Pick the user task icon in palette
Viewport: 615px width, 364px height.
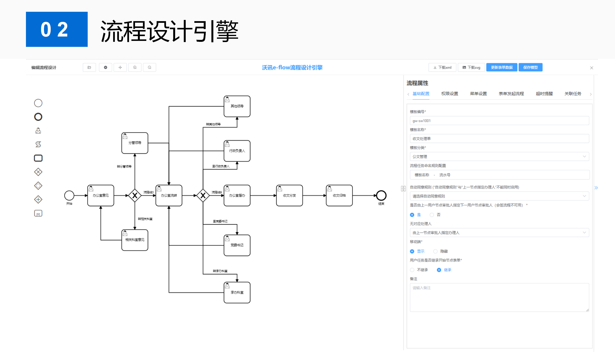coord(38,130)
